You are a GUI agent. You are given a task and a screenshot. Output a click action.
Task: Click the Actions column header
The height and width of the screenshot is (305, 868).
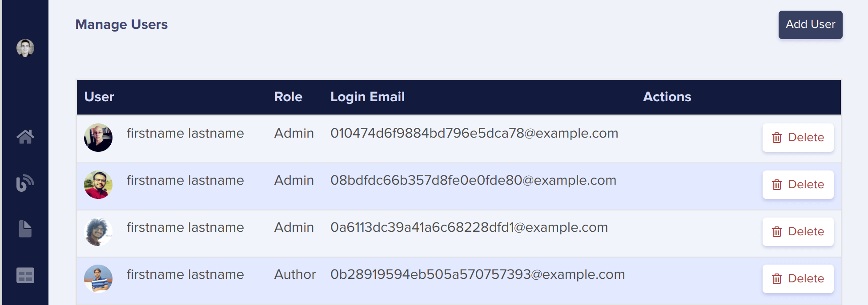667,97
